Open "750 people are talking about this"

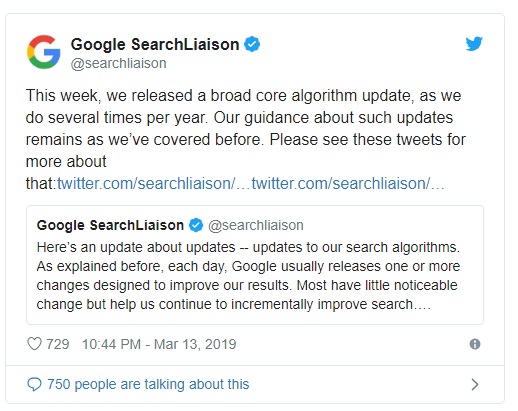(x=148, y=384)
